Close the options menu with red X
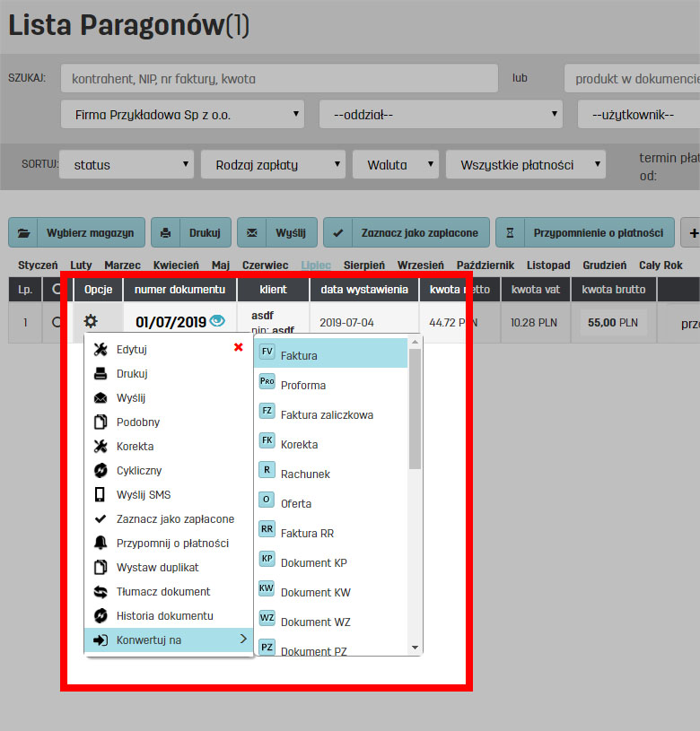The width and height of the screenshot is (700, 731). (238, 347)
